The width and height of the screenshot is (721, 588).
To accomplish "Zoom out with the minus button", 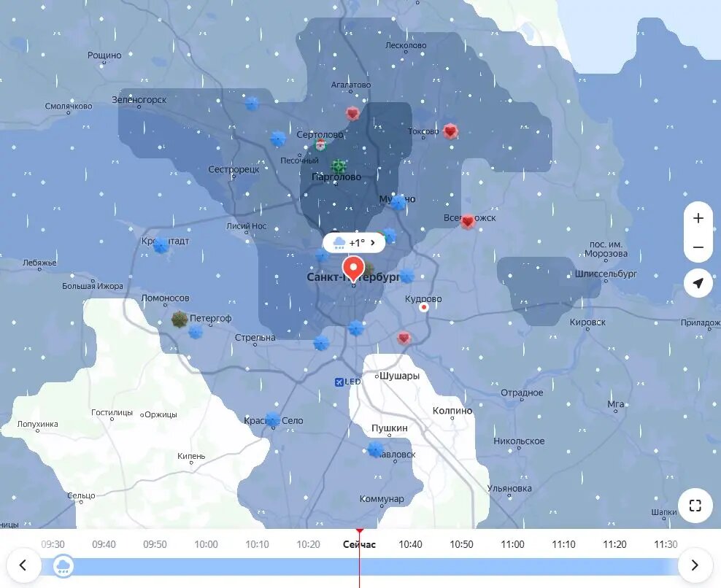I will (x=698, y=247).
